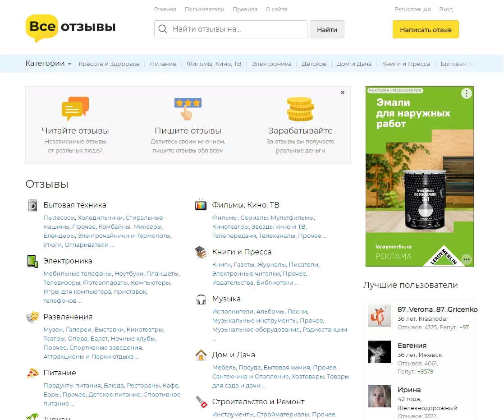Click the magnifier icon in the search box
Image resolution: width=504 pixels, height=420 pixels.
tap(163, 29)
